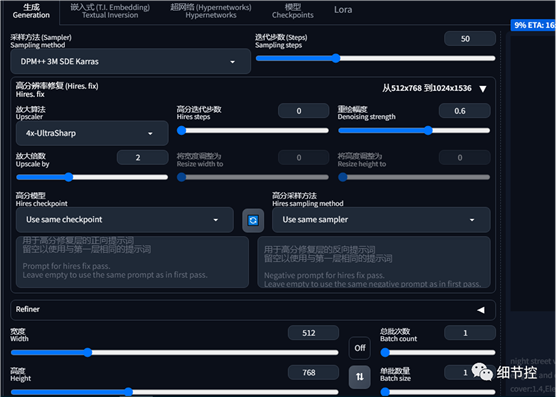Image resolution: width=556 pixels, height=397 pixels.
Task: Adjust the Sampling steps slider
Action: click(x=375, y=58)
